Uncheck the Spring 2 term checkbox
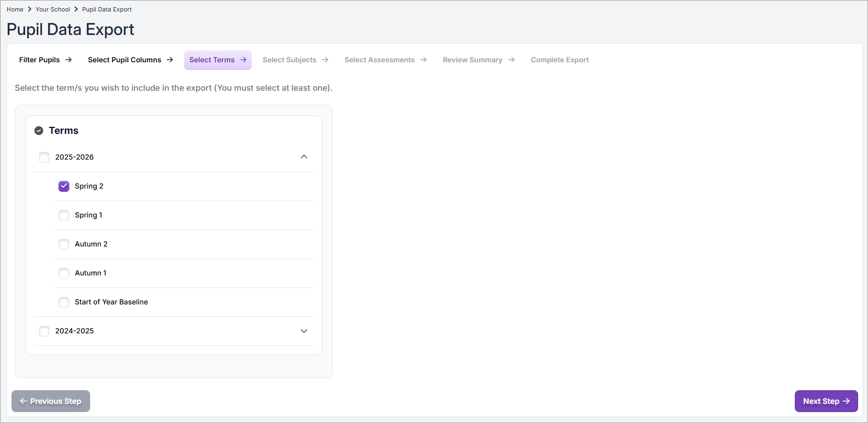This screenshot has height=423, width=868. (x=64, y=186)
